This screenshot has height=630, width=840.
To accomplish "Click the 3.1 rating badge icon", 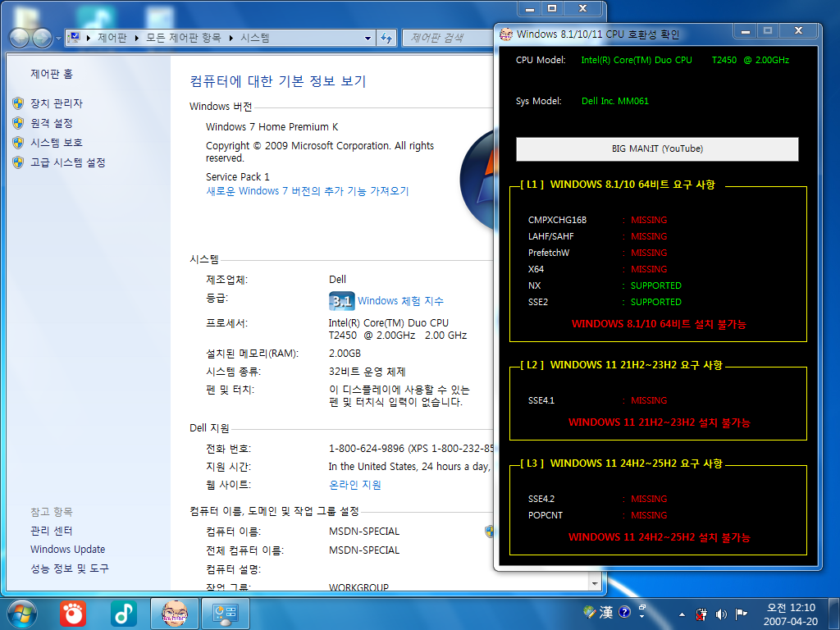I will coord(341,301).
